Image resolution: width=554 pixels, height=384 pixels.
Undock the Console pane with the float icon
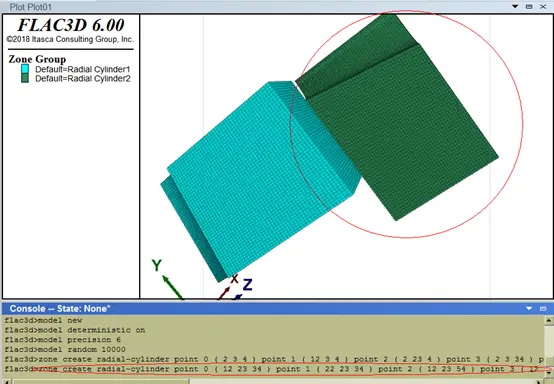[x=543, y=308]
